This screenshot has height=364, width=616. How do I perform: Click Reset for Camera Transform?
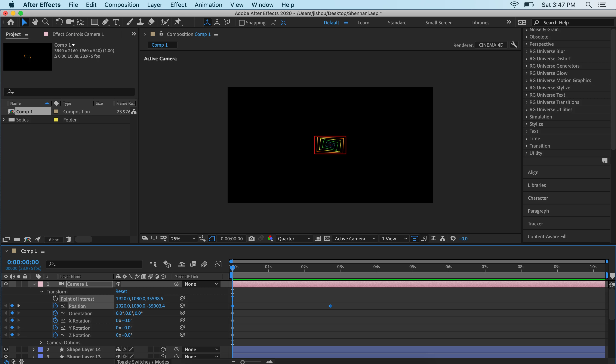click(121, 291)
